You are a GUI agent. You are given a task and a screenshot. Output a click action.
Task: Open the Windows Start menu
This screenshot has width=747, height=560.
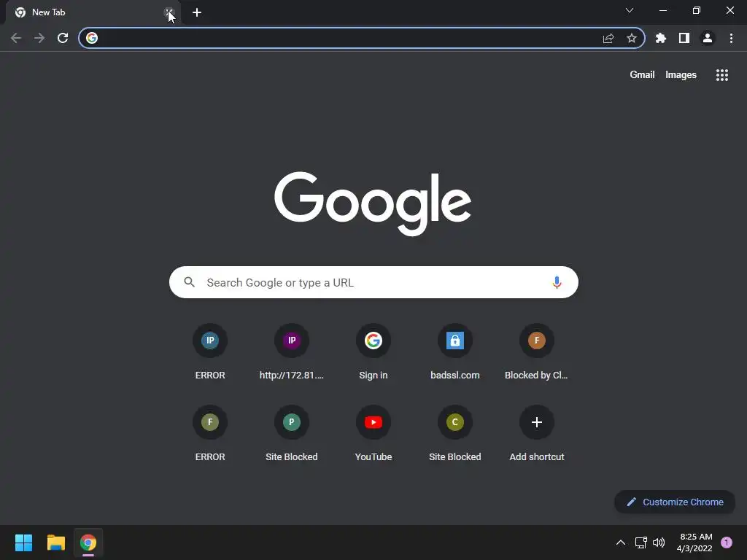pos(24,542)
